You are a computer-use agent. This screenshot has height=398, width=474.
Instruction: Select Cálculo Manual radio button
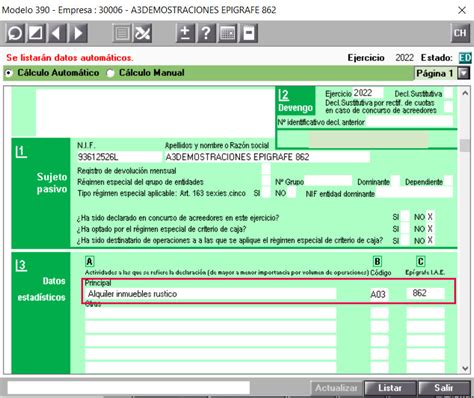click(110, 73)
